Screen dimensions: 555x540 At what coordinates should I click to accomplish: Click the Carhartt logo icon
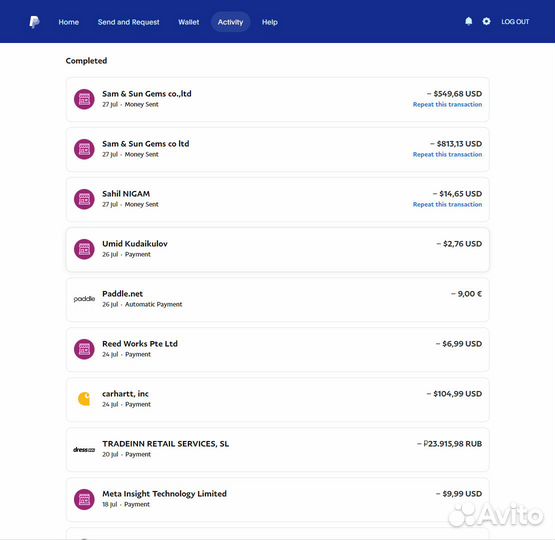tap(84, 399)
